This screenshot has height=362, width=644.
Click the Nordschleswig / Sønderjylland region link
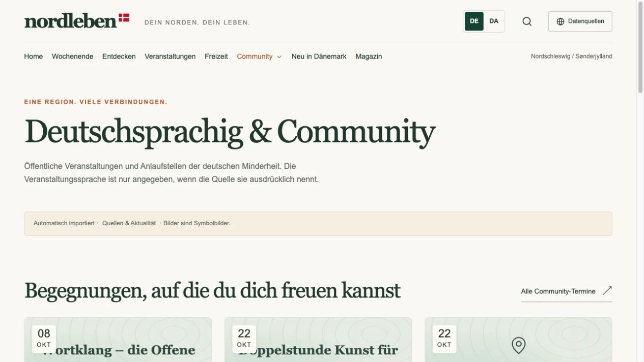(571, 56)
